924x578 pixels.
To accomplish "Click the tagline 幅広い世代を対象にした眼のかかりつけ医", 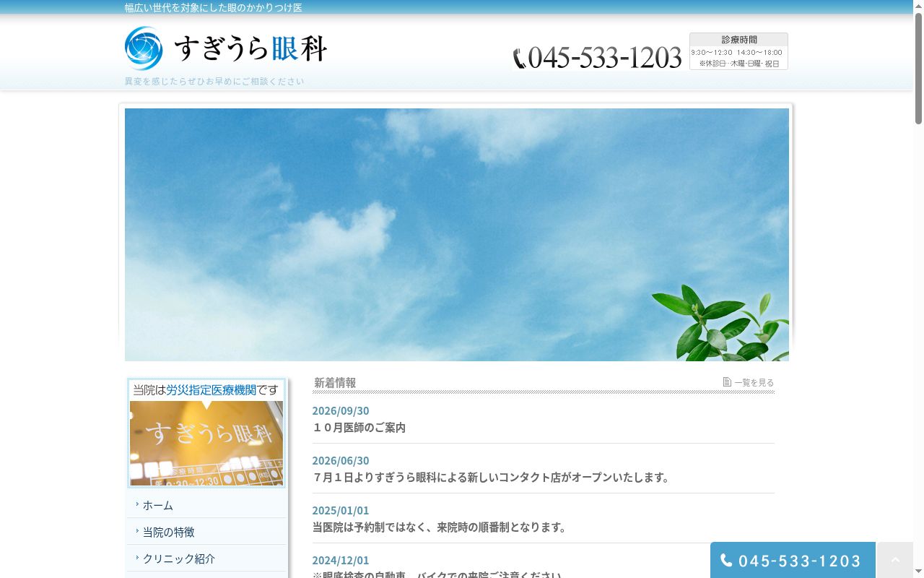I will click(x=214, y=7).
